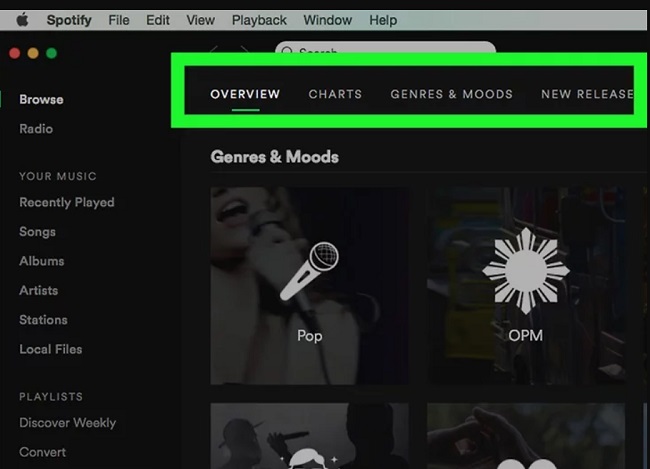Open the Edit menu
This screenshot has height=469, width=650.
(x=158, y=20)
